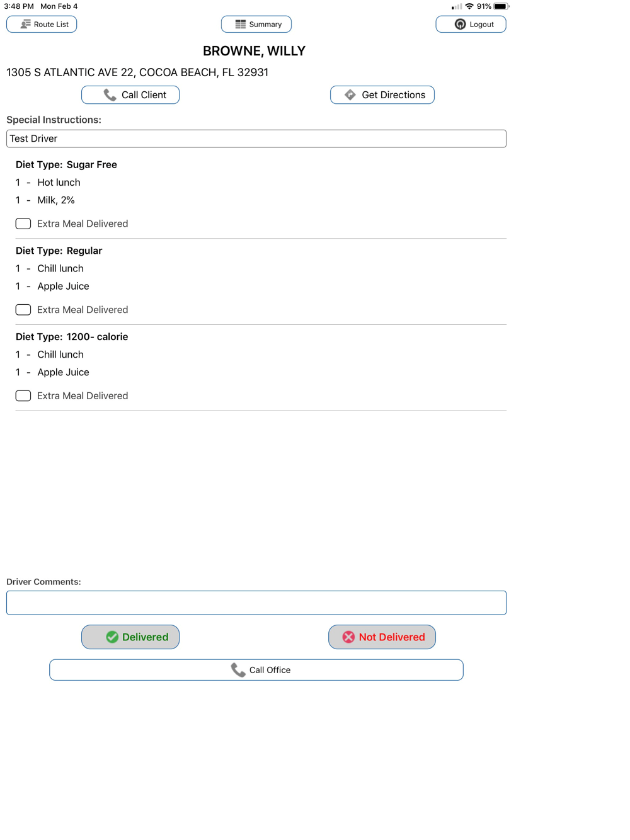Click the Logout power icon
Image resolution: width=630 pixels, height=840 pixels.
[x=461, y=24]
